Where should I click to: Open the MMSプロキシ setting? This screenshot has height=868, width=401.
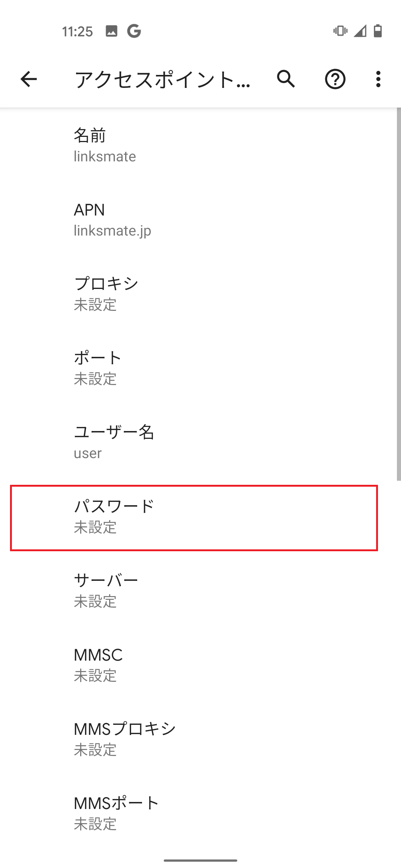tap(200, 739)
